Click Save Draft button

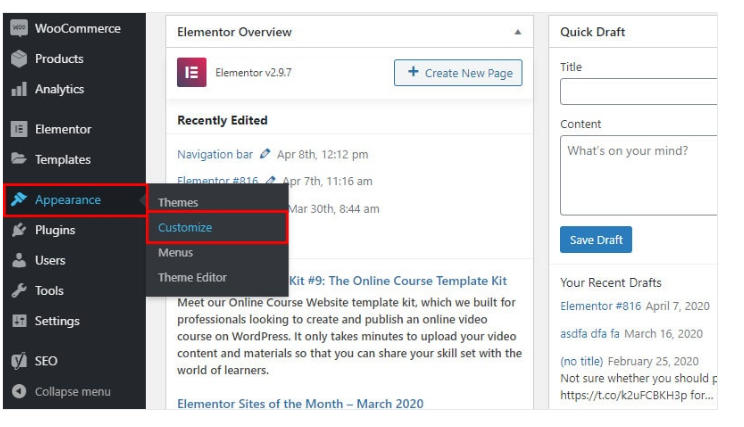click(x=595, y=240)
